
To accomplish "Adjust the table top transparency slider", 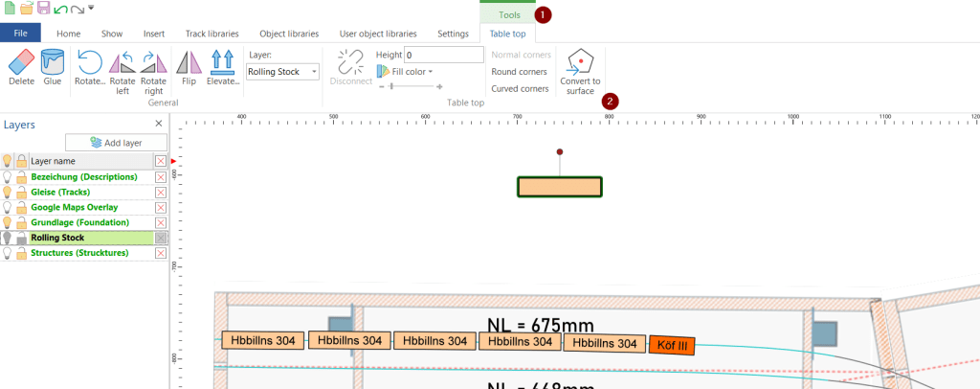I will [390, 87].
